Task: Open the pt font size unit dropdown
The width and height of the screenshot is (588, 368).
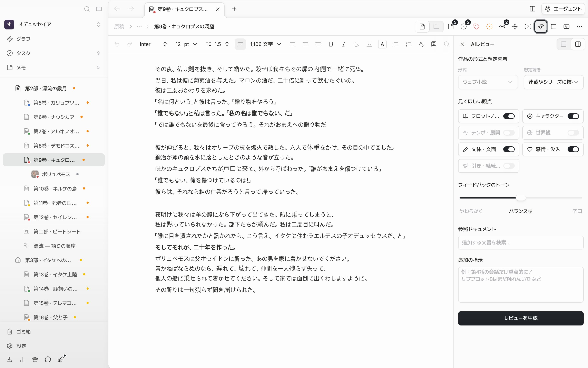Action: pos(190,44)
